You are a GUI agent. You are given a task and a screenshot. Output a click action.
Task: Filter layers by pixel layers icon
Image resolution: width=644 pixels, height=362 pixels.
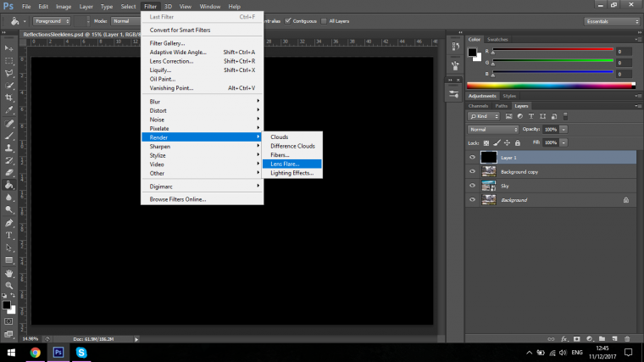508,116
